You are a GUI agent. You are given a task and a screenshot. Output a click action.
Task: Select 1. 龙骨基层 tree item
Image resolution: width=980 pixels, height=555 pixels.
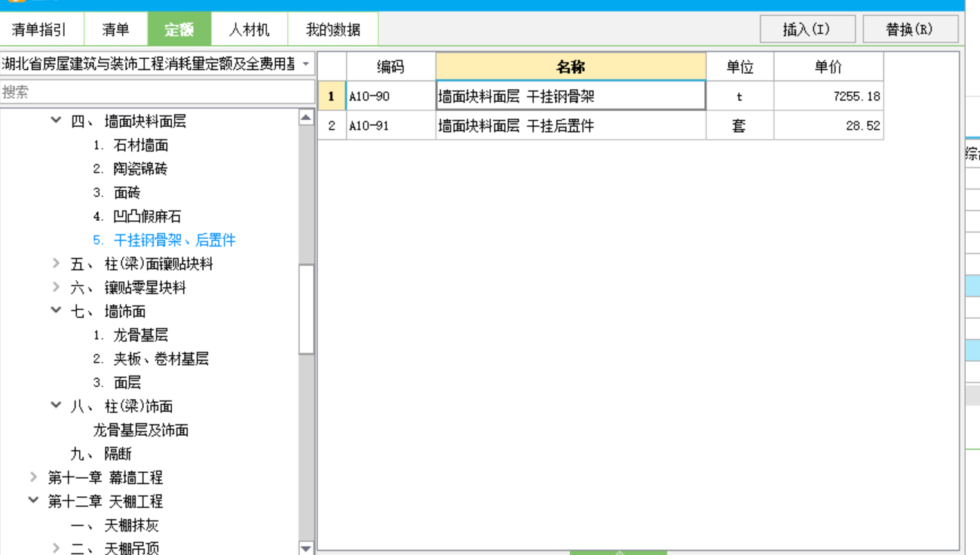coord(130,335)
